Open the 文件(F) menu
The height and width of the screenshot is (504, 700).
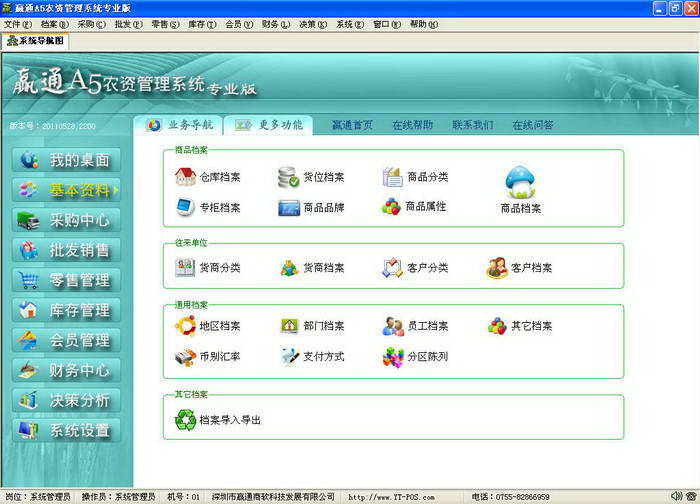click(18, 24)
